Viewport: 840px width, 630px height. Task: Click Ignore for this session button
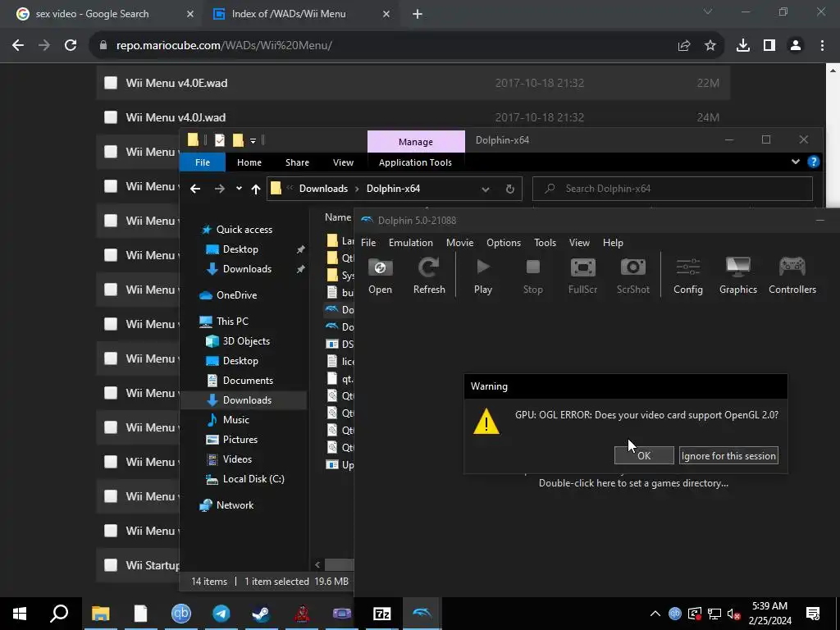pos(728,455)
